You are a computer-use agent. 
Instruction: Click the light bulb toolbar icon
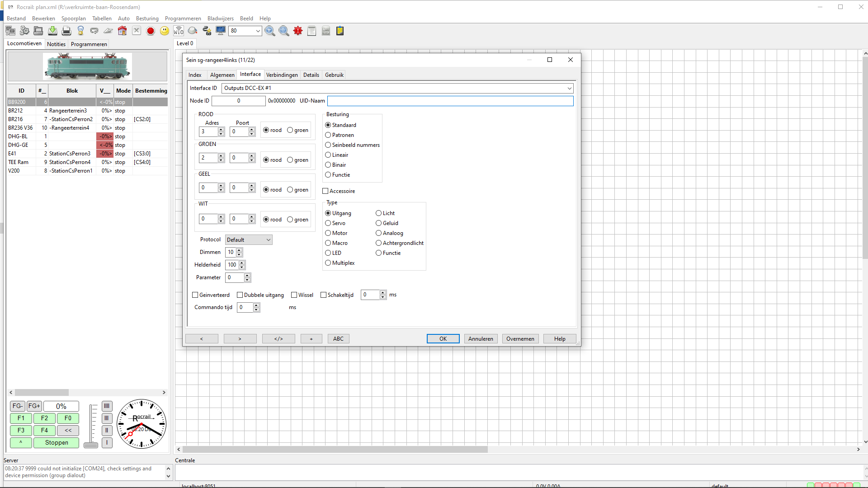click(x=80, y=31)
